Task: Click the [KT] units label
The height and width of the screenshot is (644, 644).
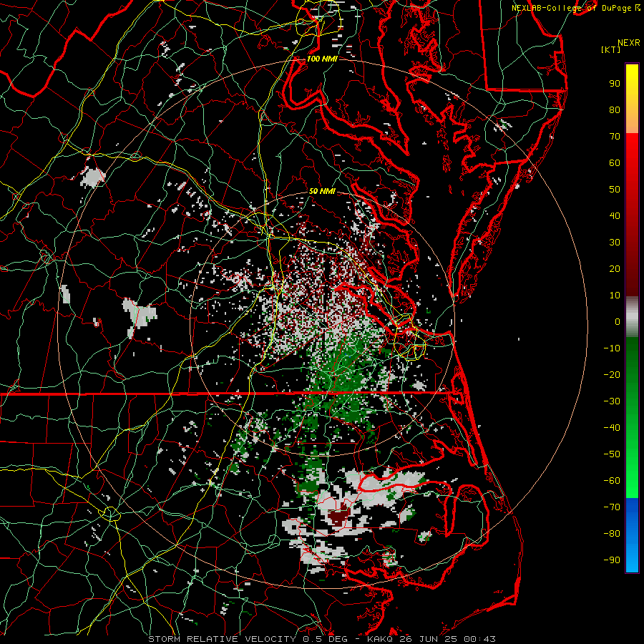Action: coord(611,49)
